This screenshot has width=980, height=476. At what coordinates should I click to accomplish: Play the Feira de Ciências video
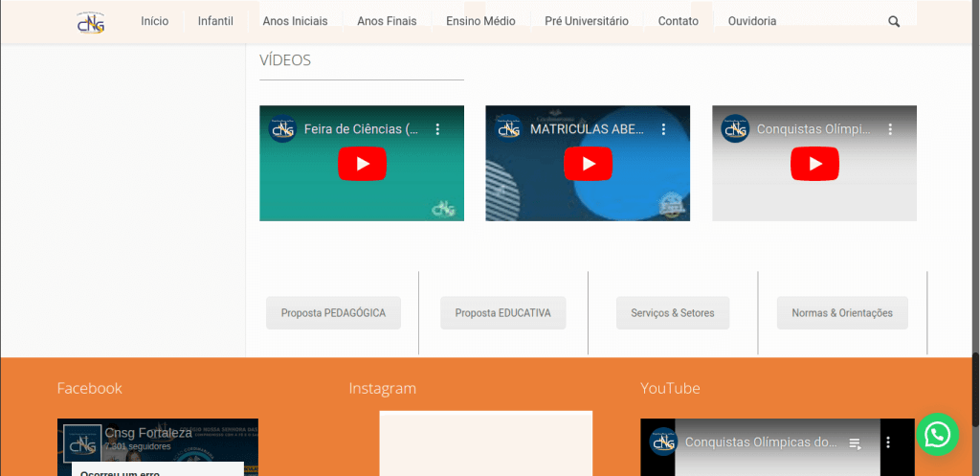362,164
